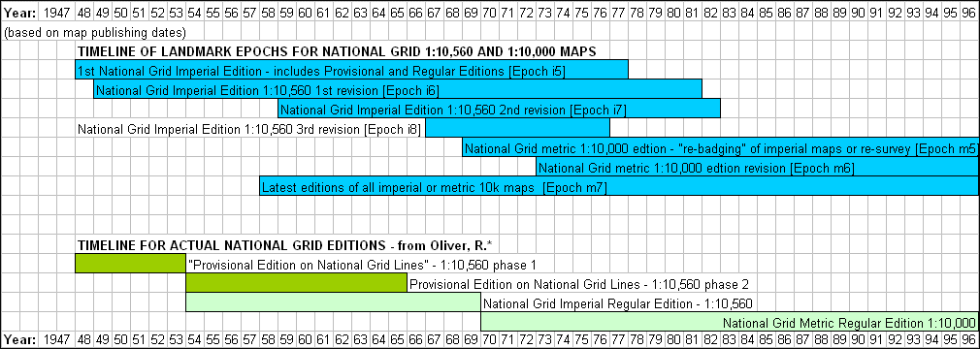This screenshot has height=349, width=980.
Task: Click the Epoch i6 1st revision bar
Action: (x=398, y=88)
